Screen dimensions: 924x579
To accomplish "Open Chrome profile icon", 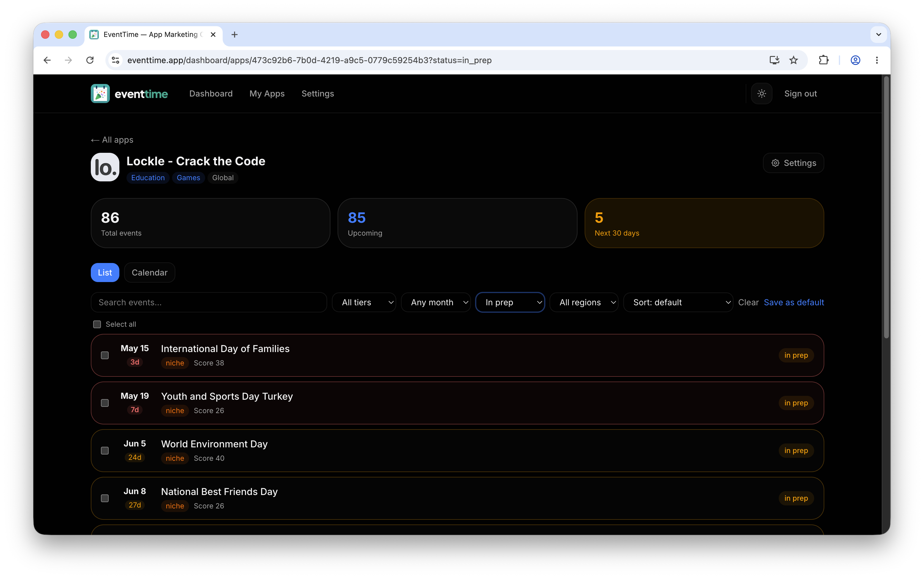I will (x=856, y=60).
